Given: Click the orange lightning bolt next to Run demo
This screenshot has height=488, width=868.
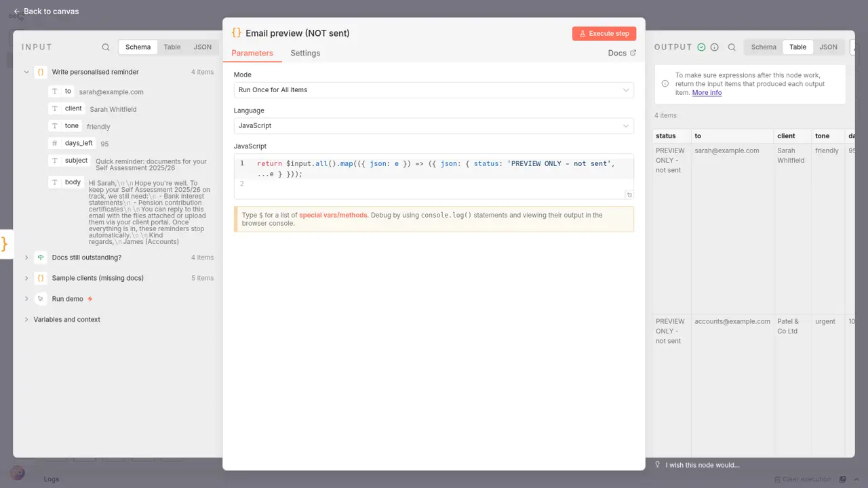Looking at the screenshot, I should click(90, 299).
